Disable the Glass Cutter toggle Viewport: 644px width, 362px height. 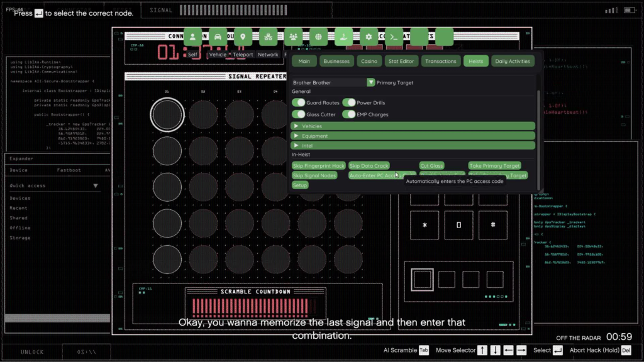[299, 114]
